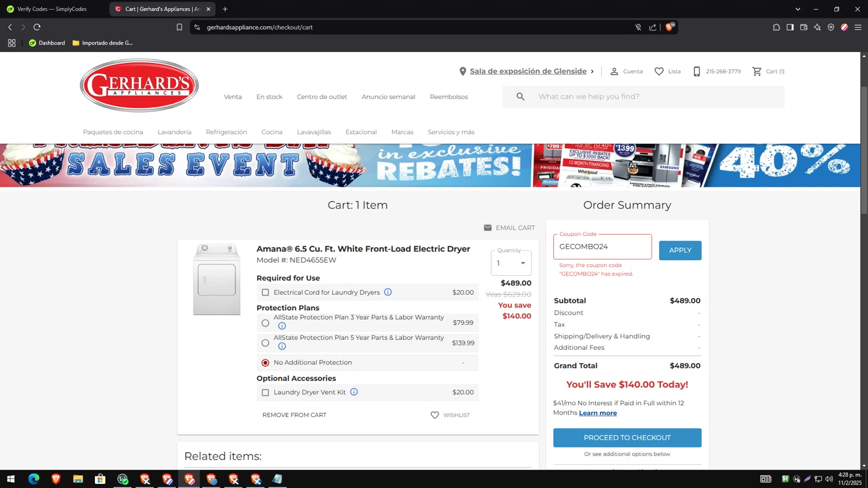This screenshot has width=868, height=488.
Task: Open the Cuenta account icon
Action: (x=614, y=72)
